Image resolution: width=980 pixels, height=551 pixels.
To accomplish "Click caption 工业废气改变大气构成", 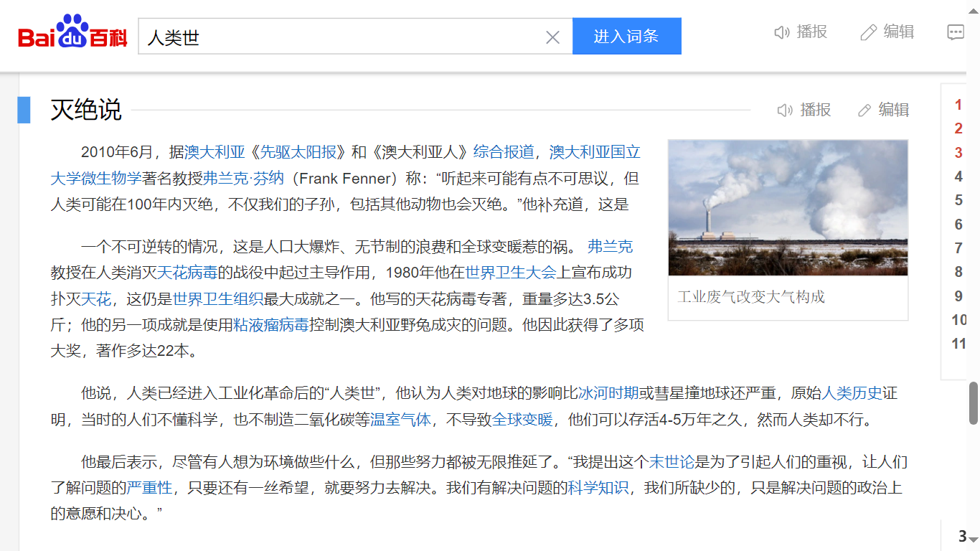I will pyautogui.click(x=751, y=297).
